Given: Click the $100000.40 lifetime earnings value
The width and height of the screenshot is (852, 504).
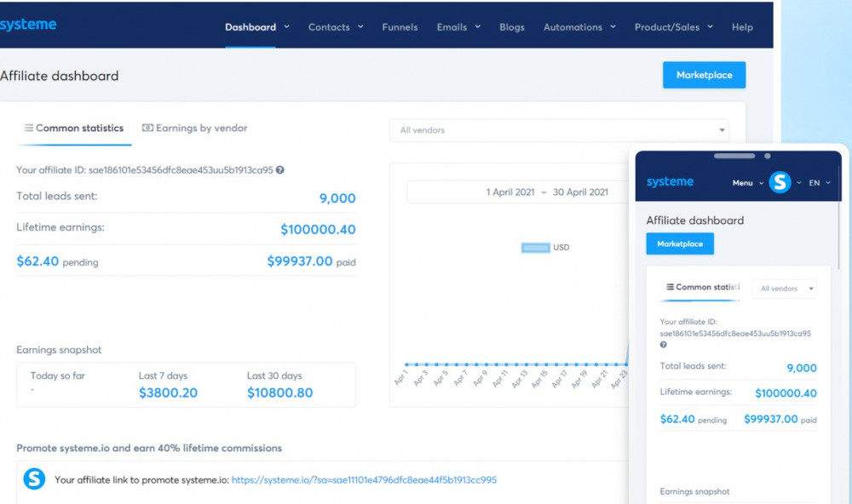Looking at the screenshot, I should [x=318, y=230].
